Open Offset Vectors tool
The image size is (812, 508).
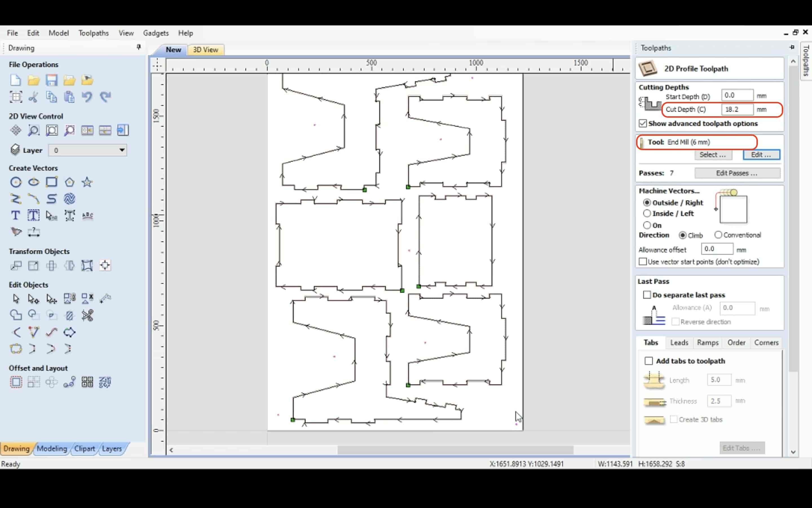(x=16, y=382)
